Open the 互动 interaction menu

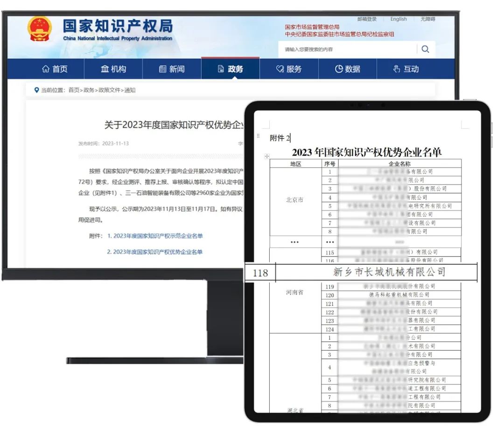point(406,69)
